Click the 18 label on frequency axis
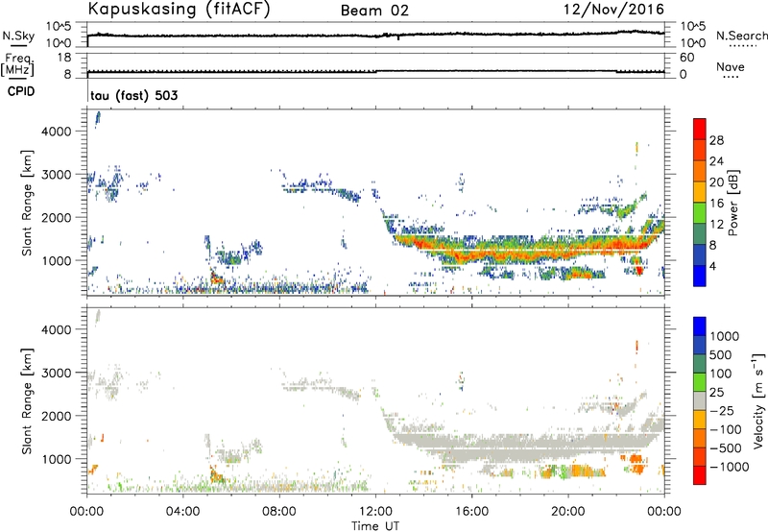This screenshot has width=768, height=532. pyautogui.click(x=64, y=58)
